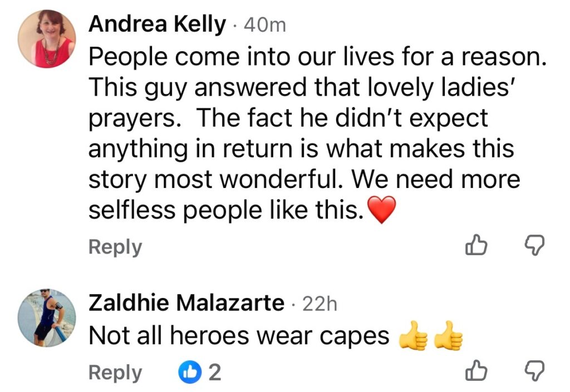
Task: Click the "selfless people like this" sentence
Action: 225,210
